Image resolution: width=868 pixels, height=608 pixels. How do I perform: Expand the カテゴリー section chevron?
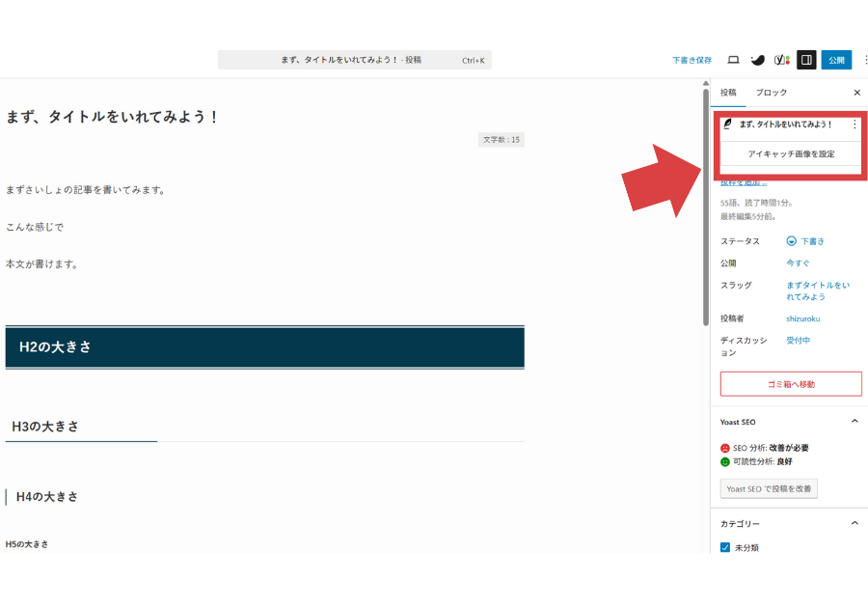coord(854,522)
